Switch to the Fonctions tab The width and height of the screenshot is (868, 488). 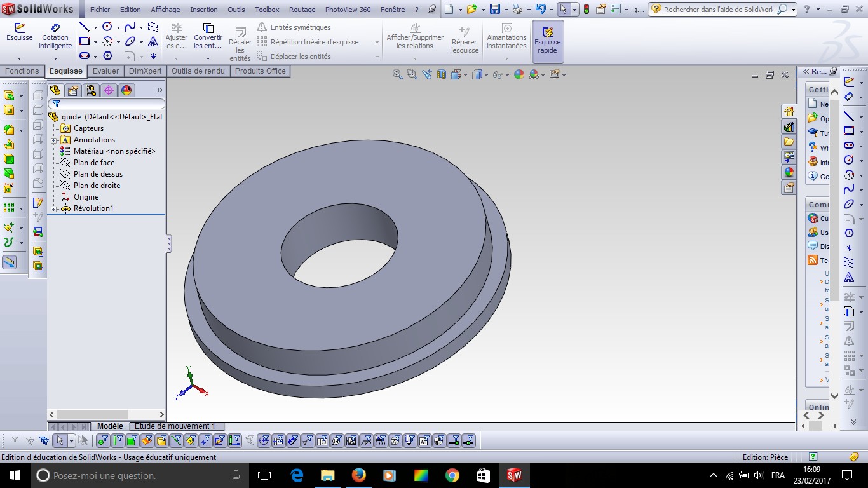pyautogui.click(x=22, y=71)
